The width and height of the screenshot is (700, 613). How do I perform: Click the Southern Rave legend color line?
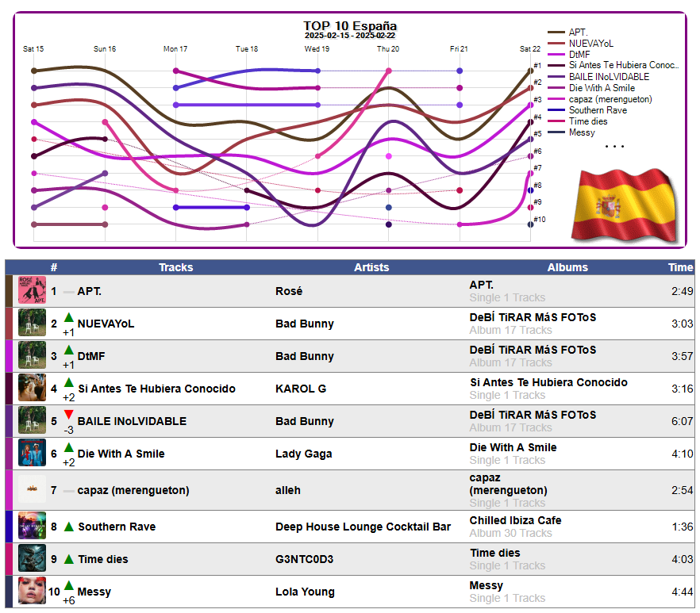click(x=556, y=110)
